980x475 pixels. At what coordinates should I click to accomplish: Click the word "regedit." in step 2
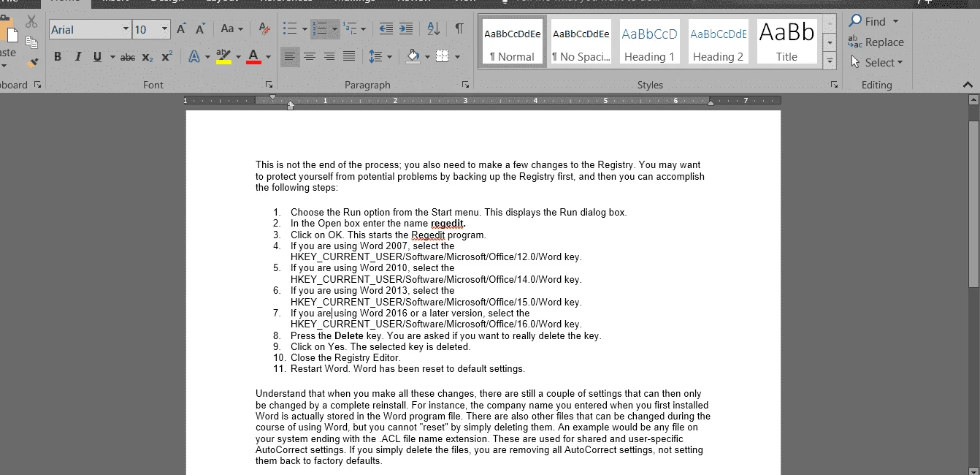[448, 224]
